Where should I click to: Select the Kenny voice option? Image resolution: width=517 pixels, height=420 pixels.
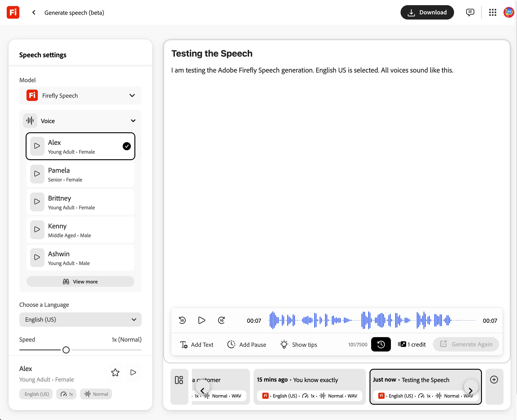pos(80,230)
